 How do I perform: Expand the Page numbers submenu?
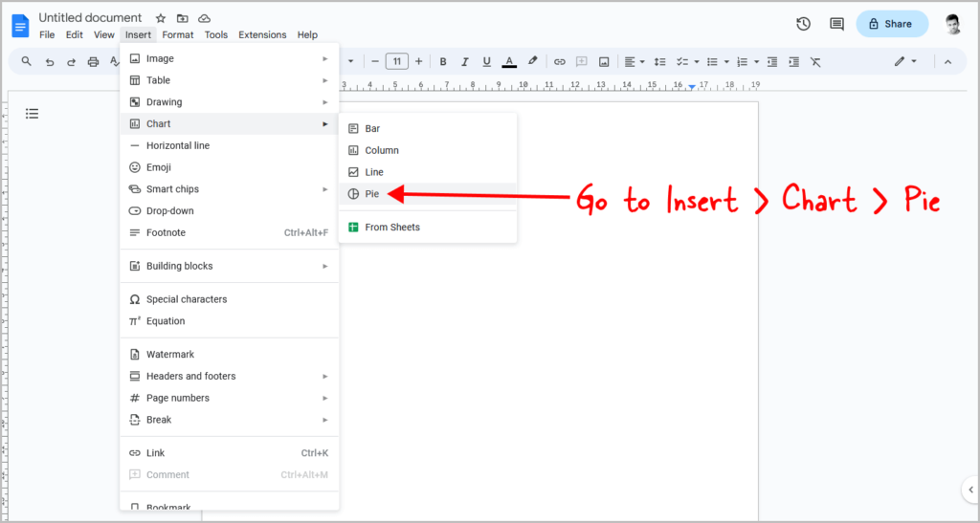[230, 398]
